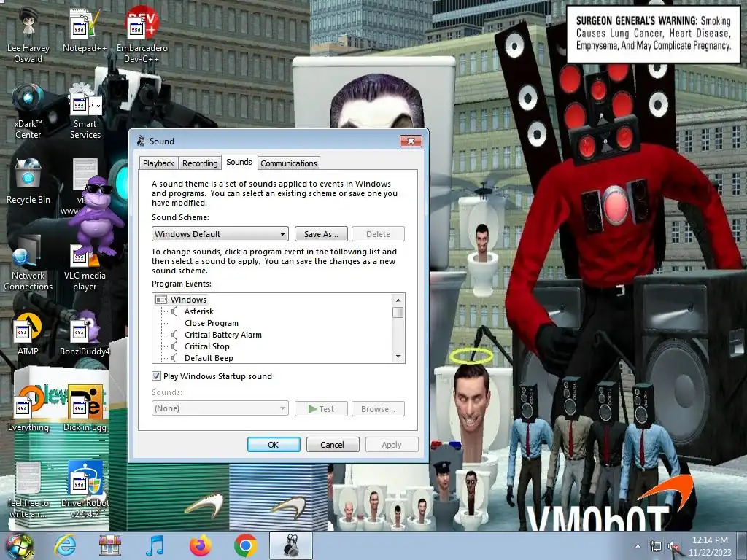Toggle Play Windows Startup sound checkbox
The height and width of the screenshot is (560, 747).
click(156, 376)
